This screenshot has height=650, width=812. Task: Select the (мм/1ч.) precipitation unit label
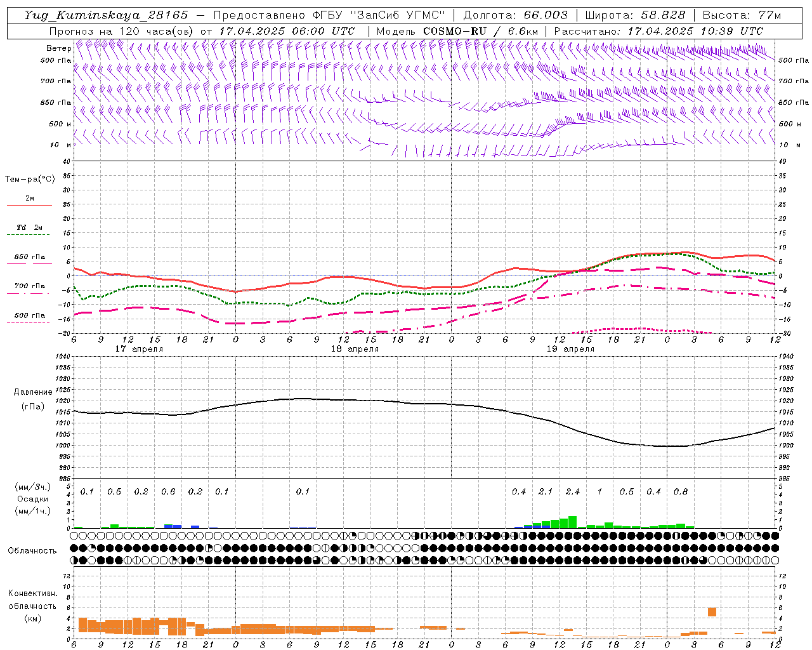tap(32, 511)
